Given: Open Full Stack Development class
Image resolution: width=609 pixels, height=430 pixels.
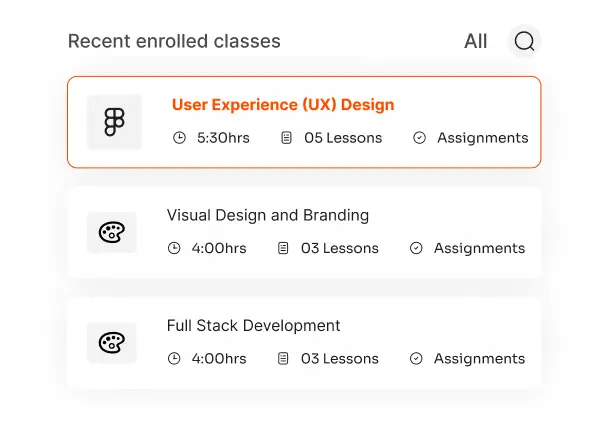Looking at the screenshot, I should [x=253, y=325].
